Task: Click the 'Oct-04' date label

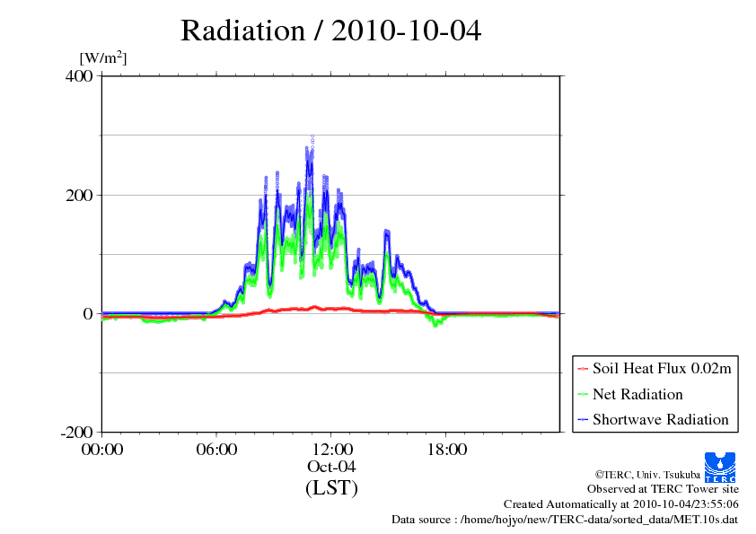Action: [331, 467]
